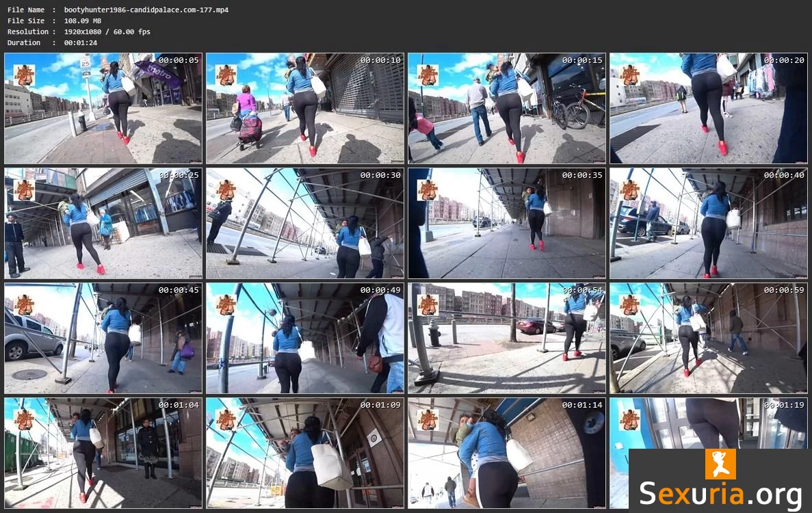Click the watermark logo in the 00:01:14 frame
812x513 pixels.
(x=428, y=419)
